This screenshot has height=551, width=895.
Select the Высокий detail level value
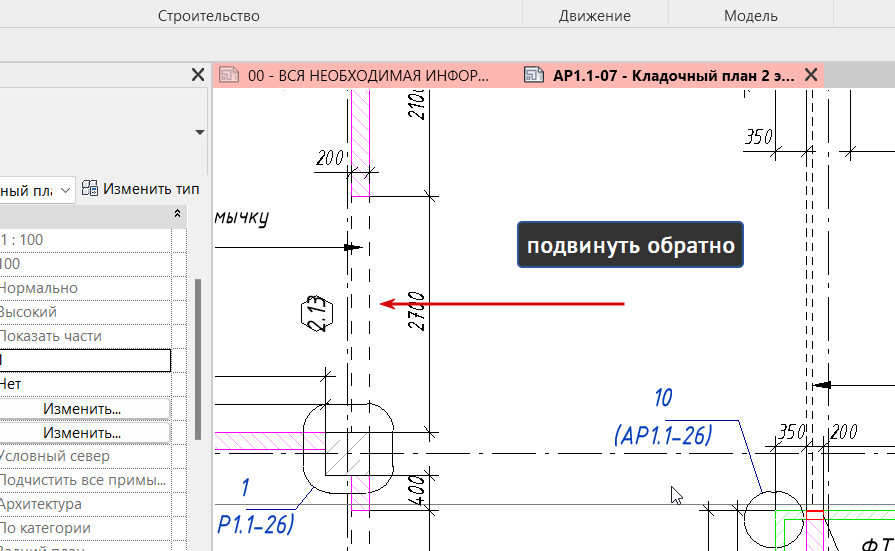[x=29, y=312]
